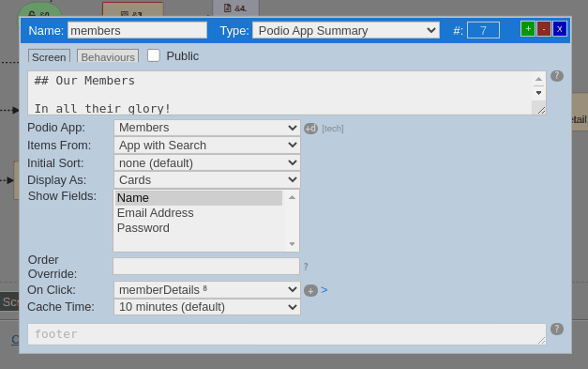Screen dimensions: 588x369
Task: Expand the Items From dropdown
Action: 207,146
